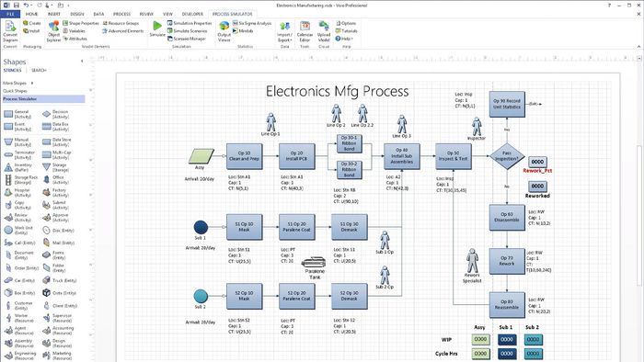Click the dark blue Sub 1 WIP counter
644x362 pixels.
pyautogui.click(x=507, y=339)
